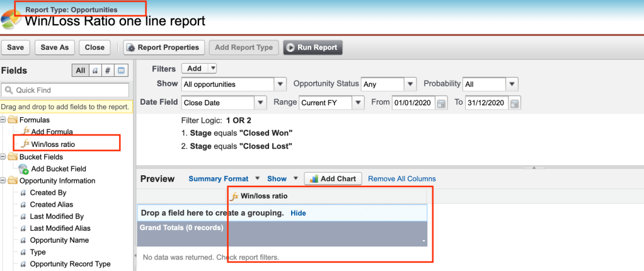Filter fields by date type icon
Screen dimensions: 644x271
(x=122, y=71)
